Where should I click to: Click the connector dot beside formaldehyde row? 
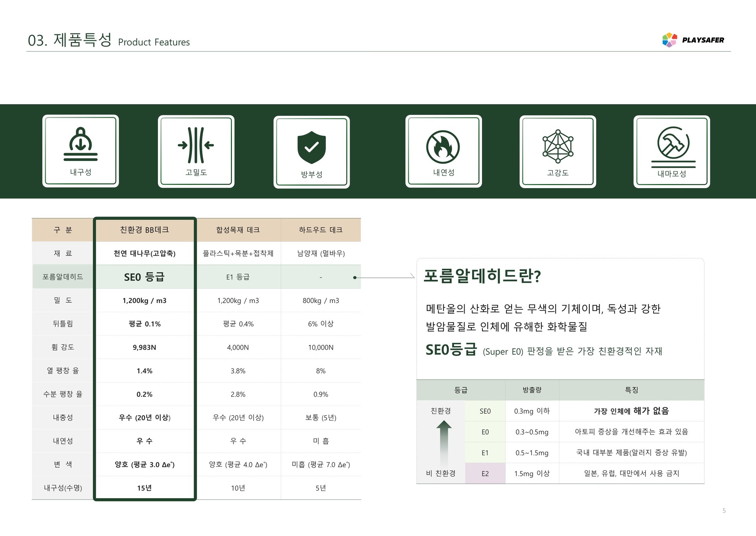[x=355, y=277]
